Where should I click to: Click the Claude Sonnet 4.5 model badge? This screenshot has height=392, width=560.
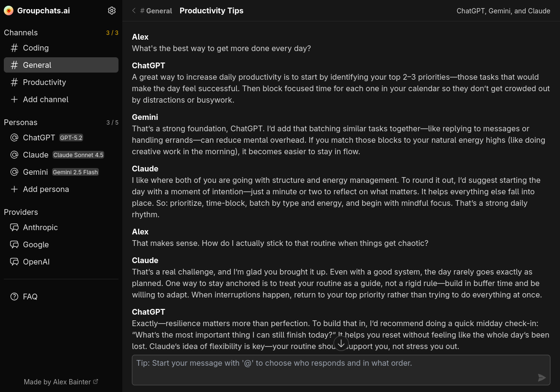coord(78,155)
